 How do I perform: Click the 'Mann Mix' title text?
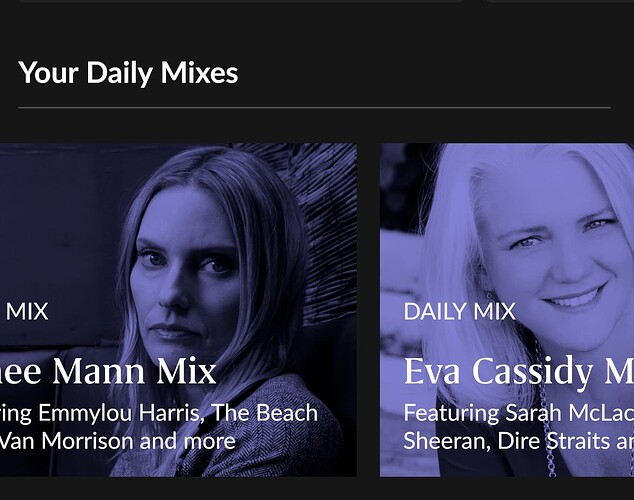click(x=134, y=371)
